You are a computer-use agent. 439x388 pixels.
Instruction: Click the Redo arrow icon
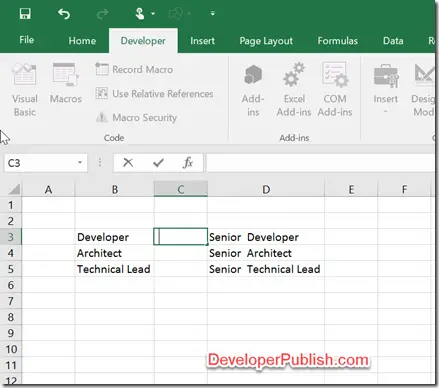(x=102, y=14)
